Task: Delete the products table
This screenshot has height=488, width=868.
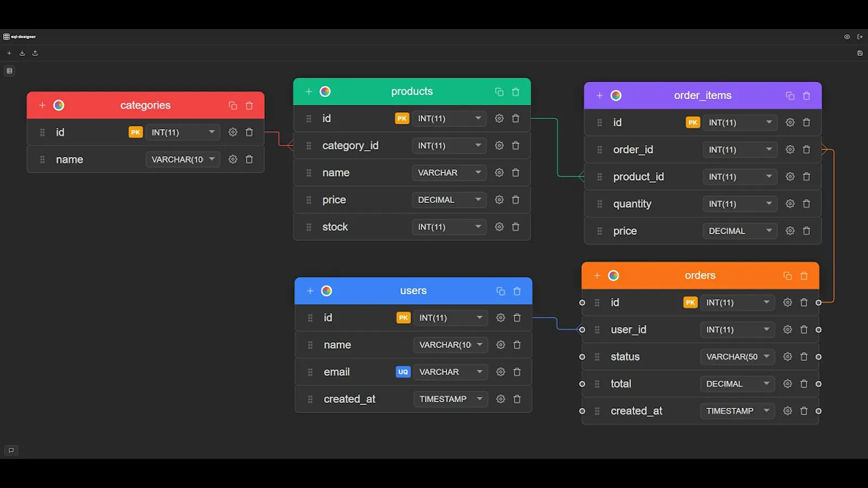Action: tap(515, 92)
